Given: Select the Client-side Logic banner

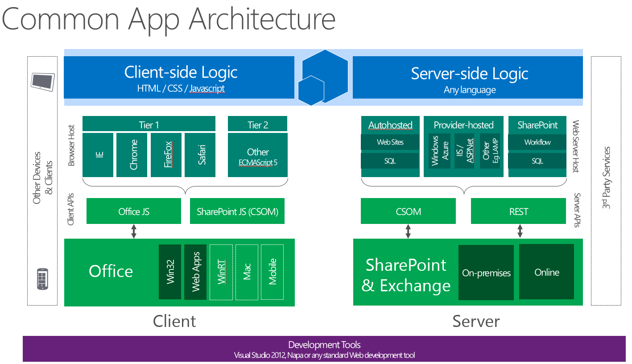Looking at the screenshot, I should click(x=179, y=77).
